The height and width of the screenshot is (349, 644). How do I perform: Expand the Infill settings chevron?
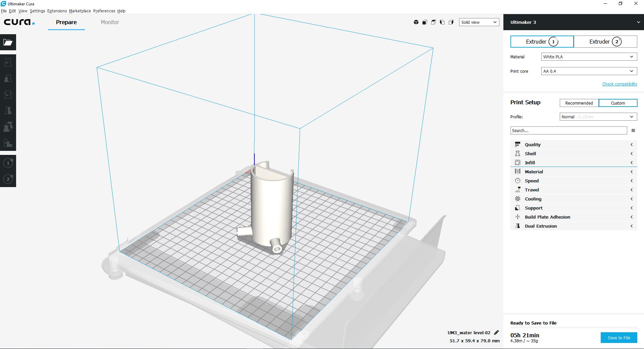[632, 163]
